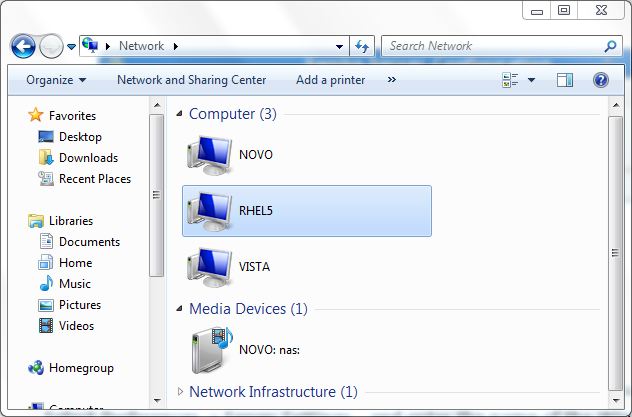Change your view icon button

[510, 80]
